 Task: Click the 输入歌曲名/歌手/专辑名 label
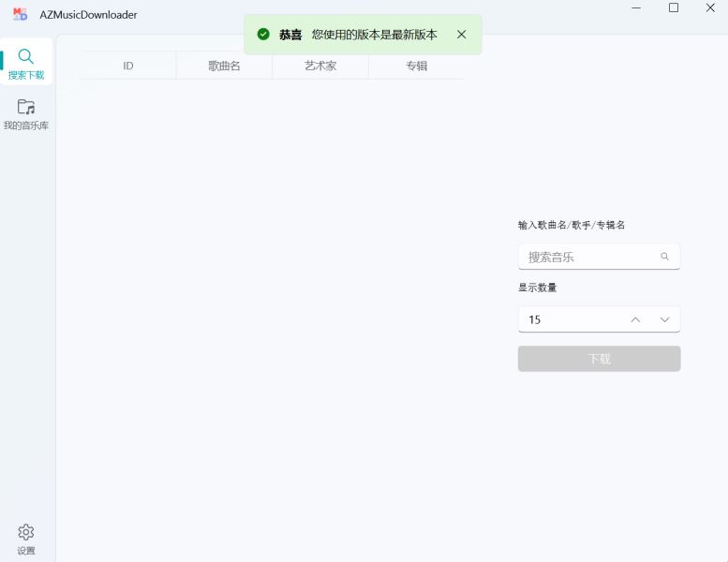(x=572, y=225)
